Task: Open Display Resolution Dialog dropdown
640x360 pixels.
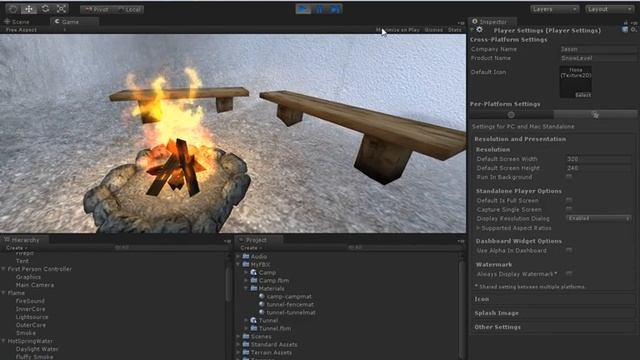Action: point(598,219)
